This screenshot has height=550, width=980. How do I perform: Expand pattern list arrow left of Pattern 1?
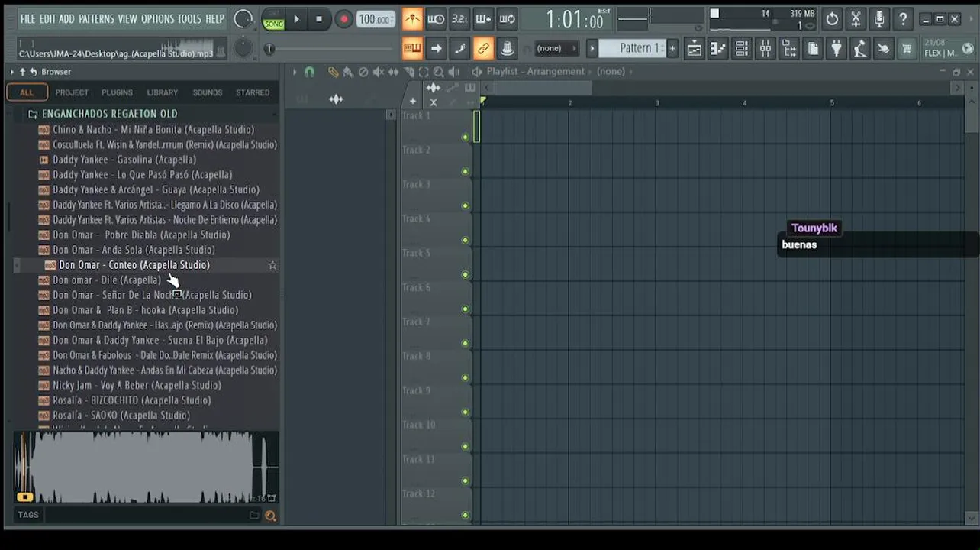pyautogui.click(x=592, y=48)
